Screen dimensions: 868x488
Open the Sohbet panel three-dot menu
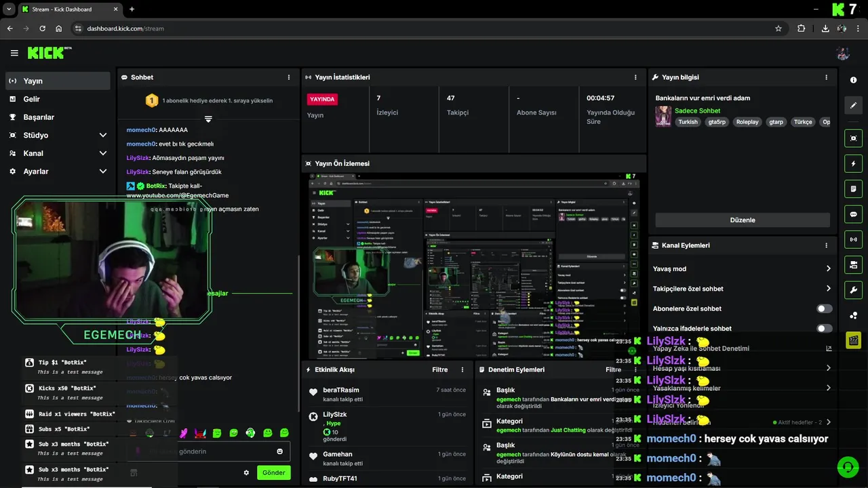[x=289, y=77]
